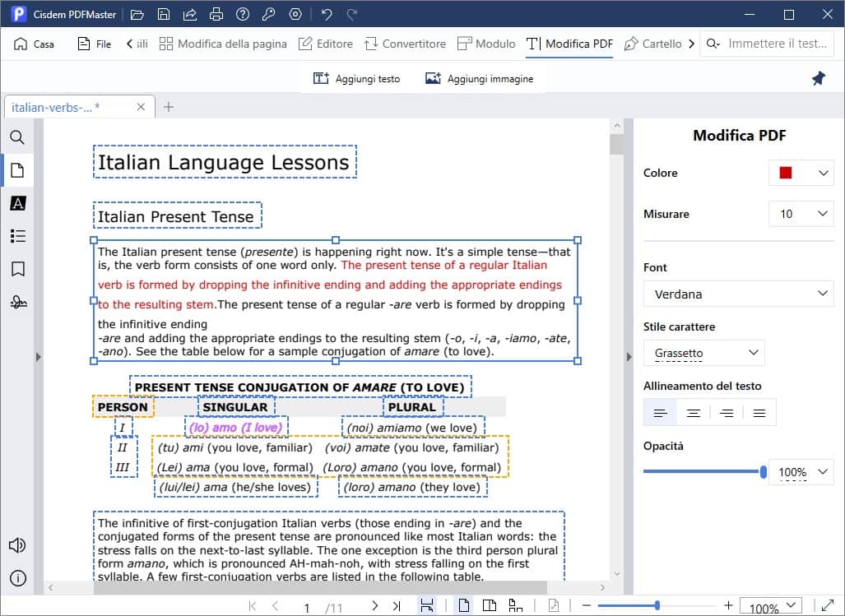Click the print icon in title bar
The image size is (845, 616).
tap(216, 15)
